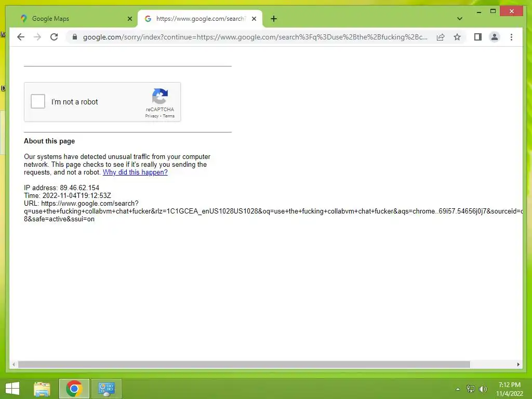The height and width of the screenshot is (399, 532).
Task: Open the reCAPTCHA Privacy link
Action: (x=152, y=116)
